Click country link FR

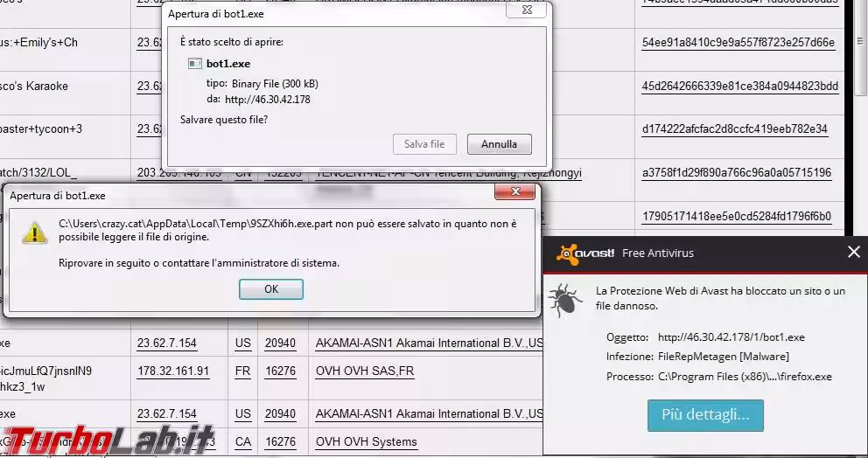(242, 371)
